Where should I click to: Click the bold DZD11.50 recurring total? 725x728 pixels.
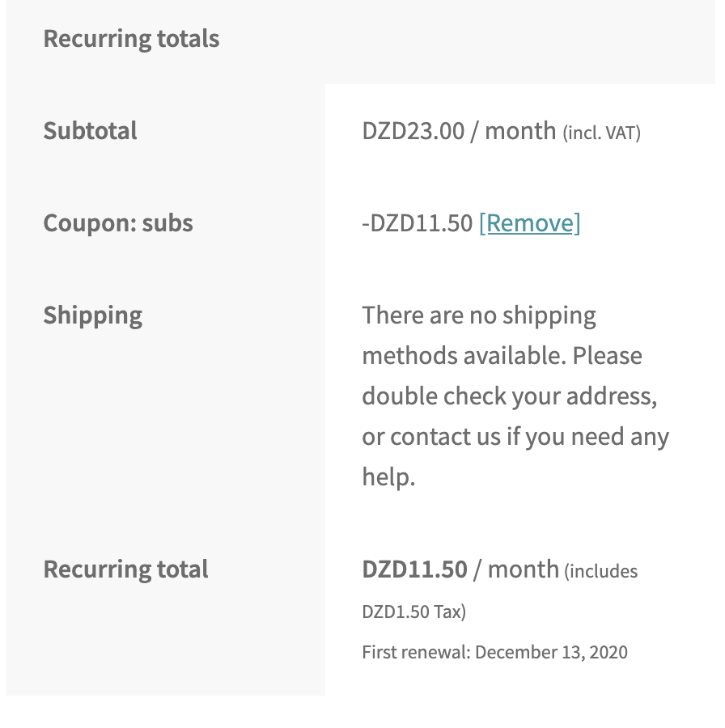tap(413, 569)
